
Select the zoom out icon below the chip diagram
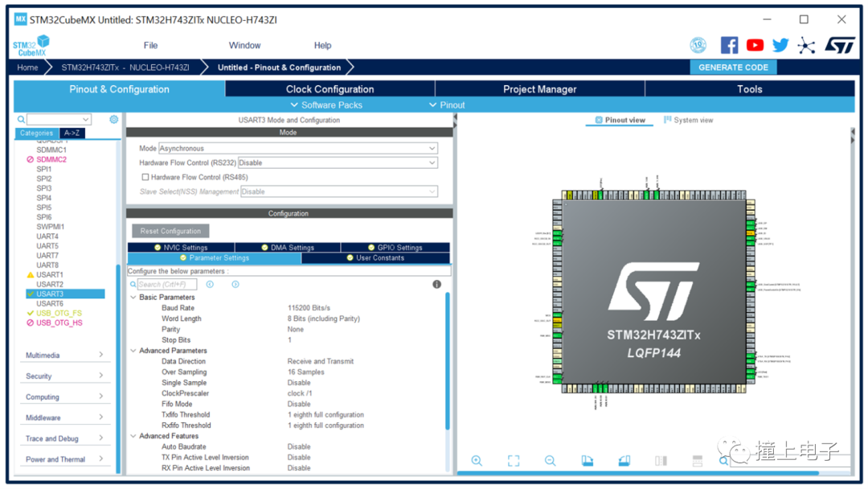(x=550, y=460)
